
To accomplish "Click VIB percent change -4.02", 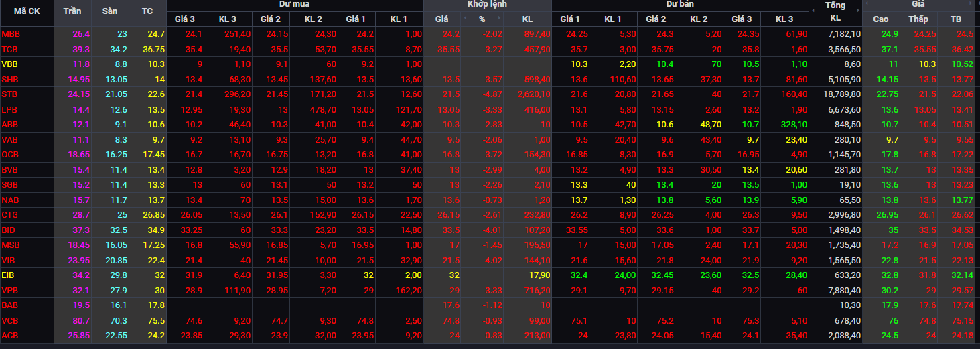I will (493, 260).
